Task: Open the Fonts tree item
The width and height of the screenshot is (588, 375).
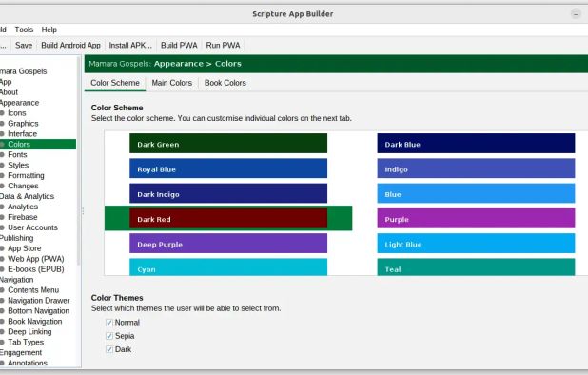Action: coord(17,154)
